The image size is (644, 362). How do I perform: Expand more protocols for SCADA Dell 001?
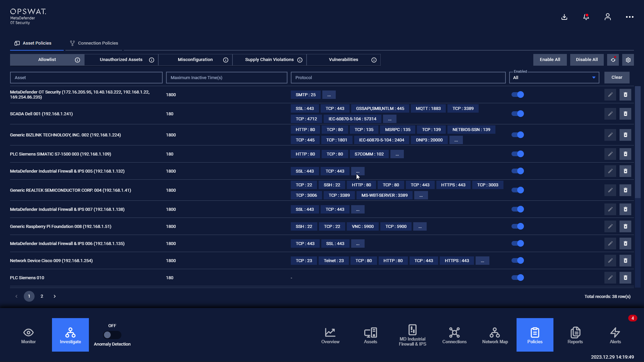click(390, 119)
